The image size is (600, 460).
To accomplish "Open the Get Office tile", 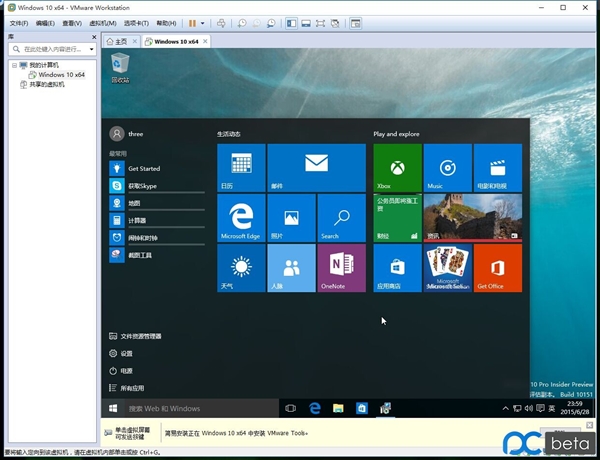I will pyautogui.click(x=497, y=268).
